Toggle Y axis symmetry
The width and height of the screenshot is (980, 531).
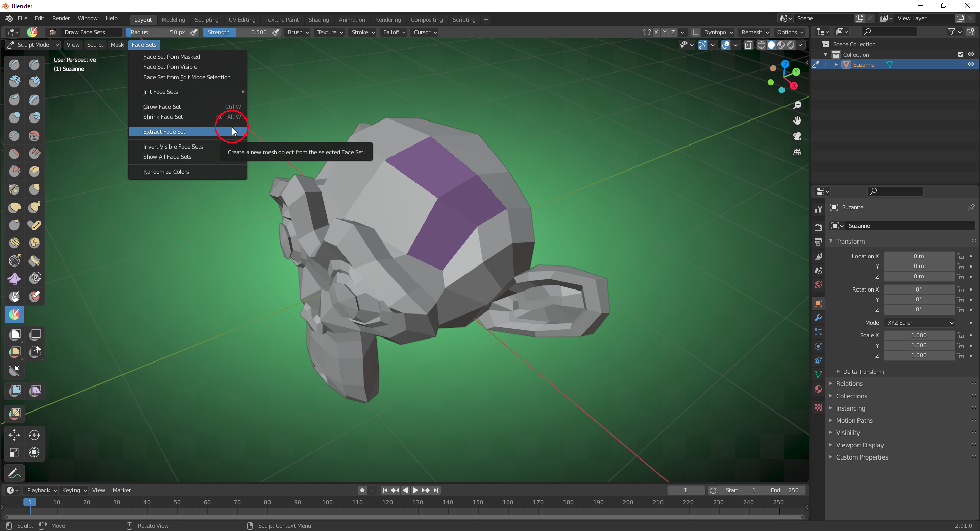(x=665, y=32)
